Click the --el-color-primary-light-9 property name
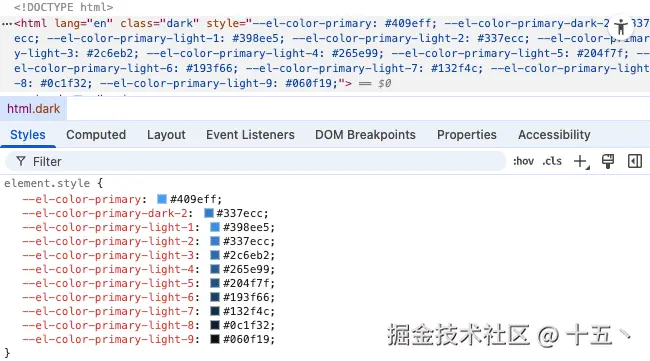This screenshot has height=361, width=650. click(x=108, y=339)
